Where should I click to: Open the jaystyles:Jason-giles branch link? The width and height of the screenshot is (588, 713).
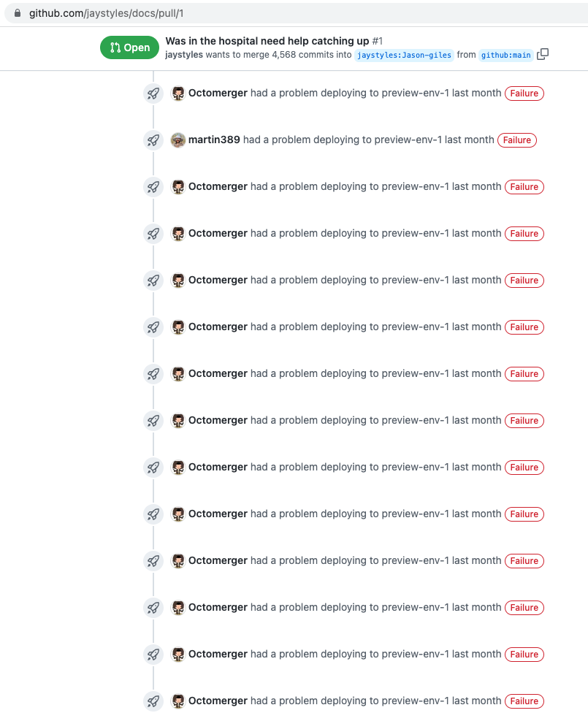[404, 55]
